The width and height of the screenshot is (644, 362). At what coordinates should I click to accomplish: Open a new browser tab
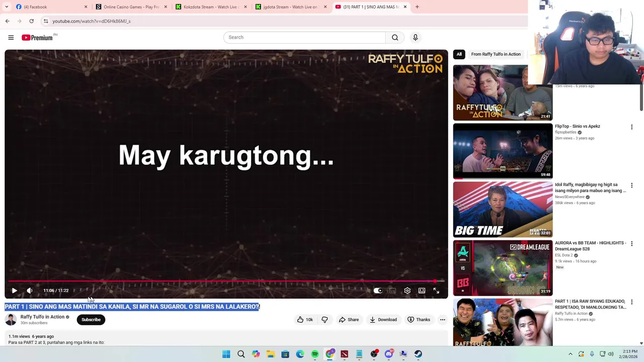pyautogui.click(x=417, y=7)
